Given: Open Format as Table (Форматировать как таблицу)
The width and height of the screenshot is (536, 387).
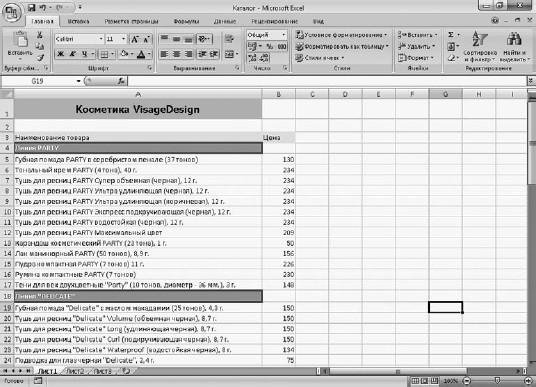Looking at the screenshot, I should 342,46.
